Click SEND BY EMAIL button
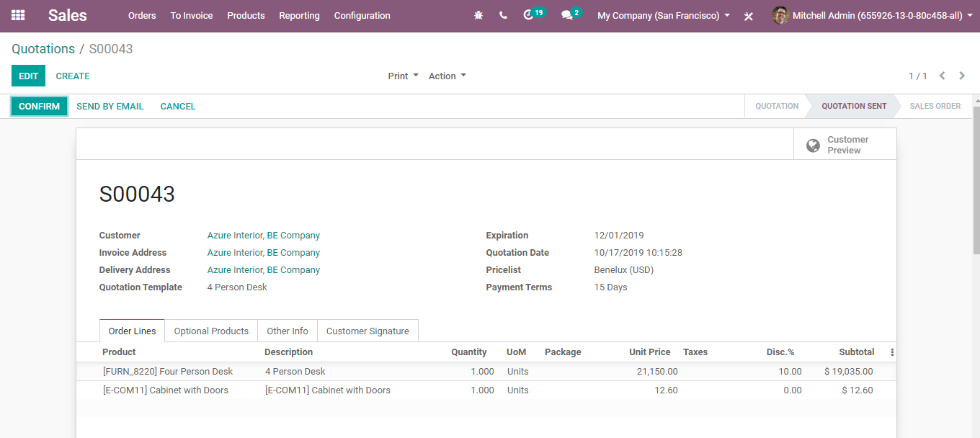This screenshot has height=438, width=980. (x=110, y=106)
